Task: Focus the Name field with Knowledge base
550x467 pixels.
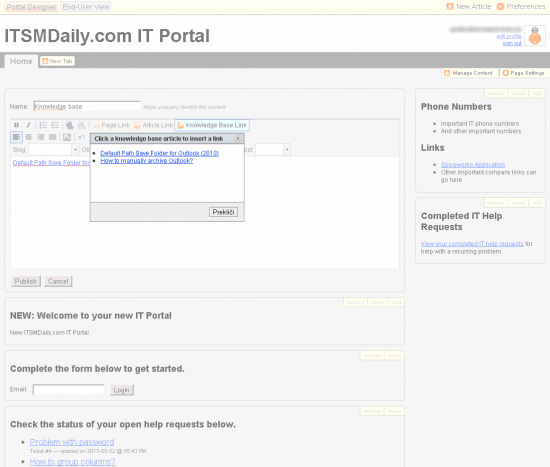Action: pos(87,106)
